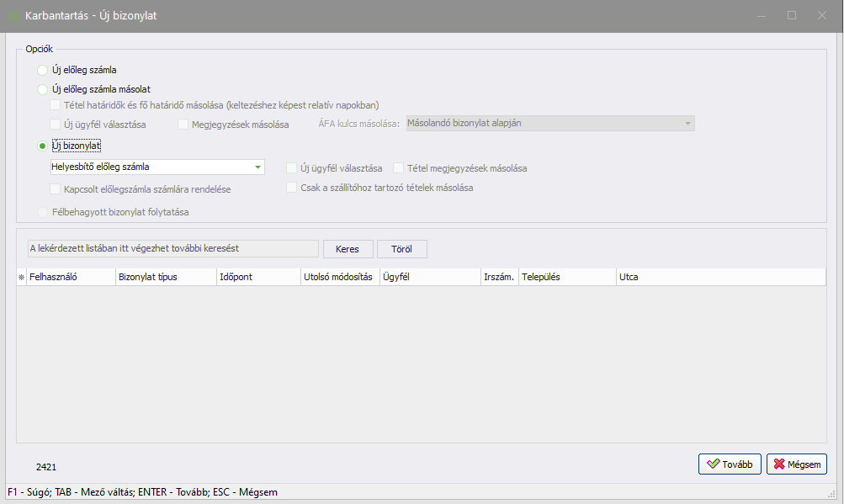Click the grid row indicator asterisk icon
Image resolution: width=844 pixels, height=504 pixels.
(21, 277)
